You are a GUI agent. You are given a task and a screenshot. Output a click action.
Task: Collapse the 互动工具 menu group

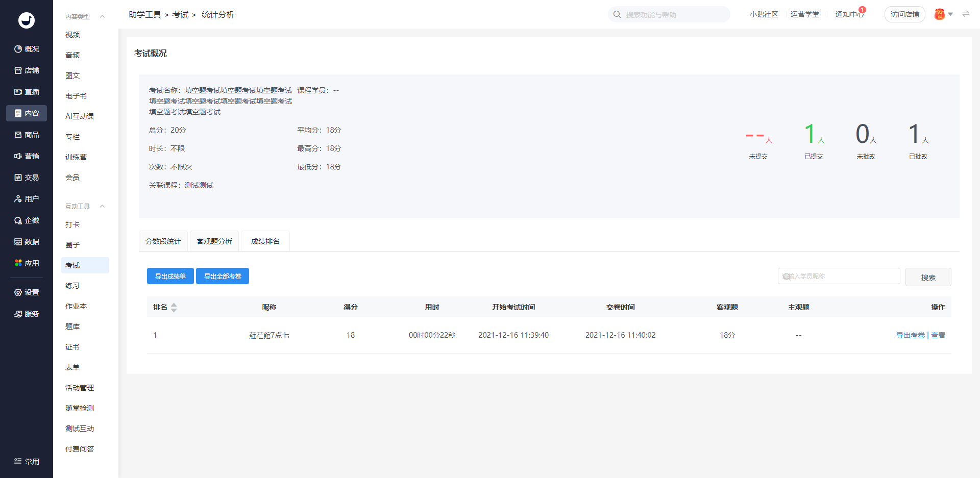coord(102,207)
